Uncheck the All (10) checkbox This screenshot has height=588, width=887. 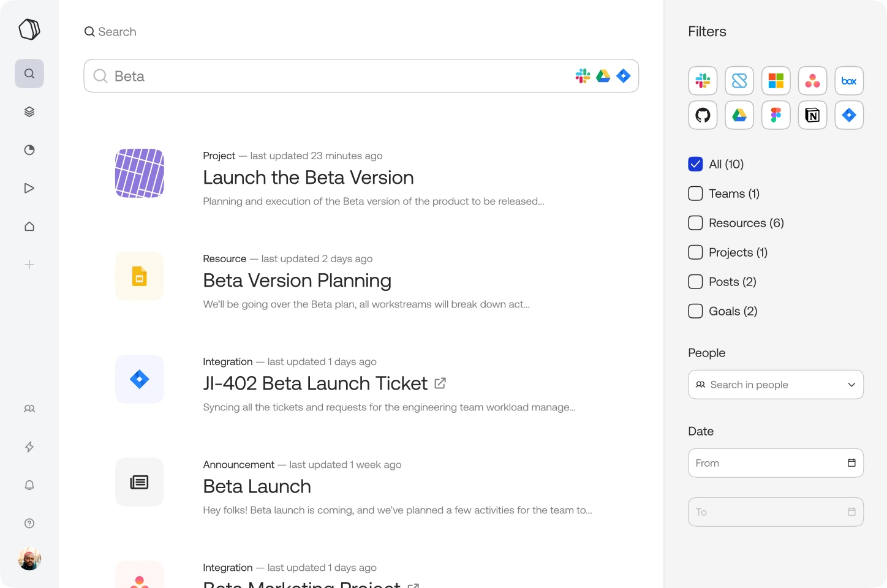click(x=695, y=164)
